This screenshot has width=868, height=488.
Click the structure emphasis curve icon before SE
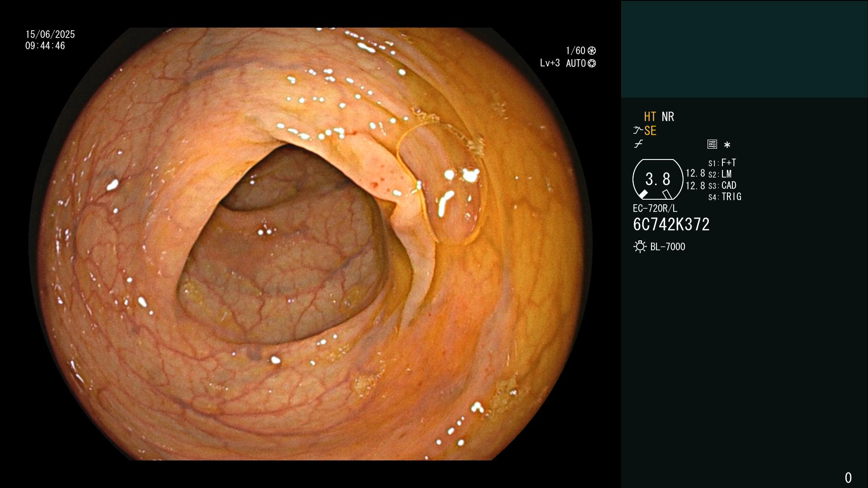638,131
